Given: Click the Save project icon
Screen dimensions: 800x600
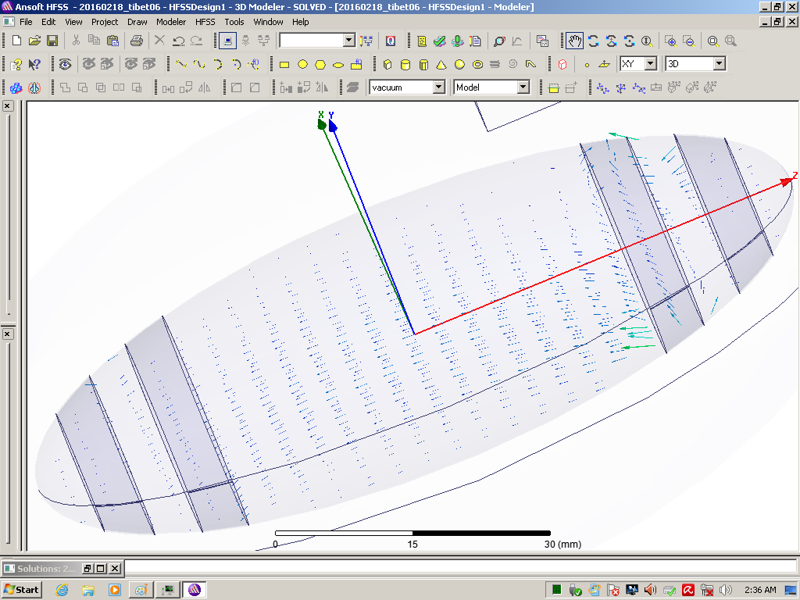Looking at the screenshot, I should pos(52,41).
